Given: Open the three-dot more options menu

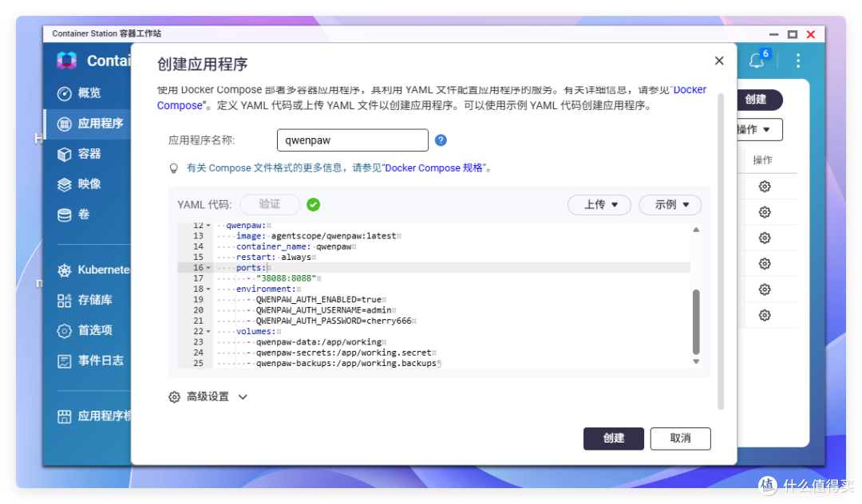Looking at the screenshot, I should coord(798,61).
